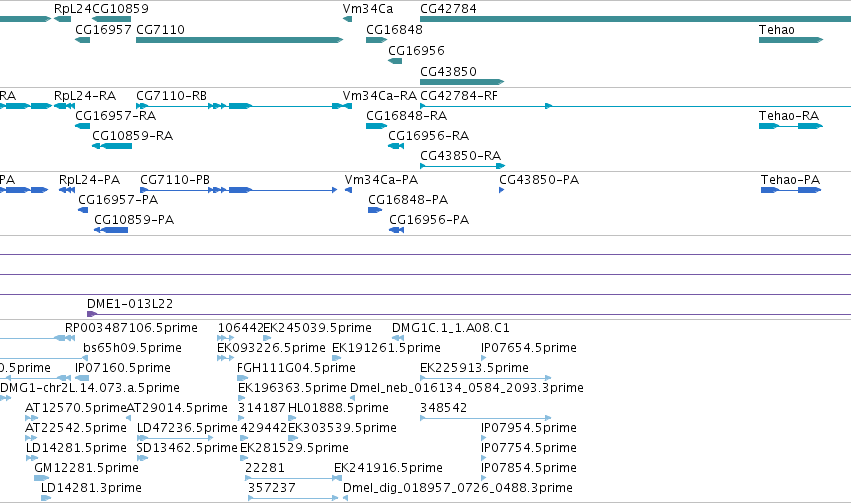Viewport: 851px width, 503px height.
Task: Select the Vm34Ca-RA transcript label
Action: click(x=379, y=95)
